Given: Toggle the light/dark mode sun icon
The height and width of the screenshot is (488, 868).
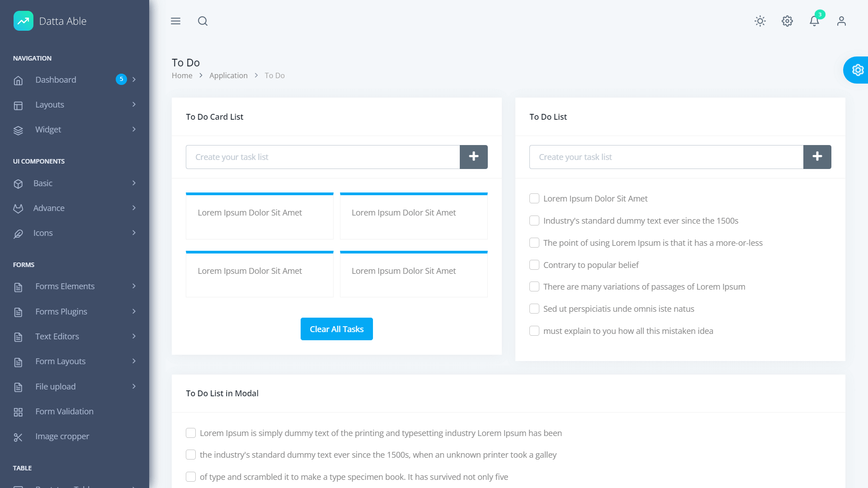Looking at the screenshot, I should [x=760, y=21].
